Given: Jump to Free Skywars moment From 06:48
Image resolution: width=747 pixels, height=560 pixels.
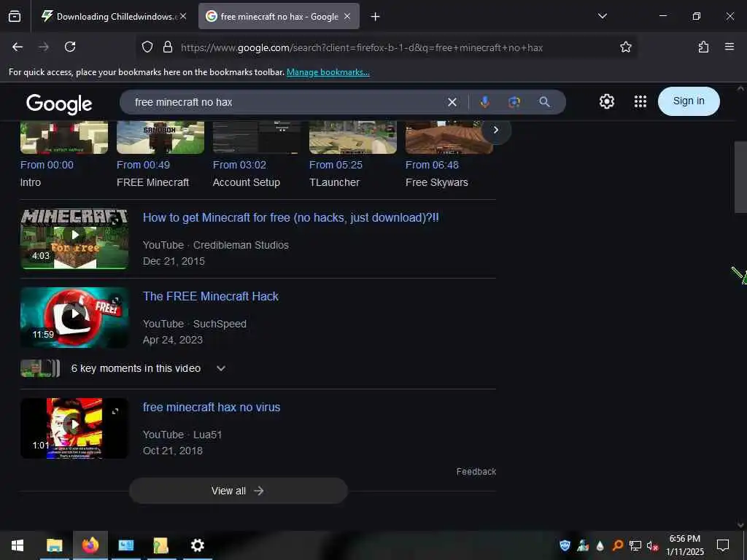Looking at the screenshot, I should coord(432,165).
